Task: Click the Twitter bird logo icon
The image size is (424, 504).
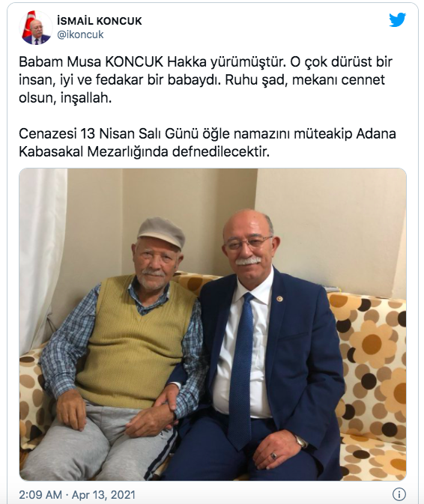Action: [x=397, y=20]
